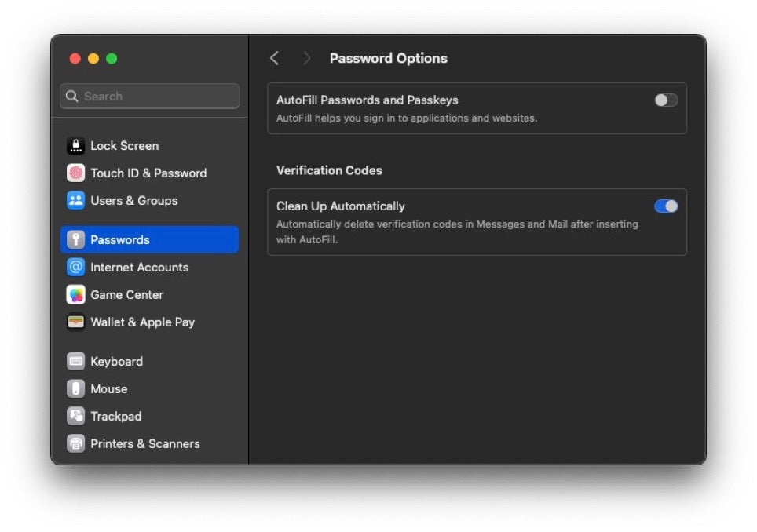Screen dimensions: 757x532
Task: Click the magnifying glass search icon
Action: [x=72, y=97]
